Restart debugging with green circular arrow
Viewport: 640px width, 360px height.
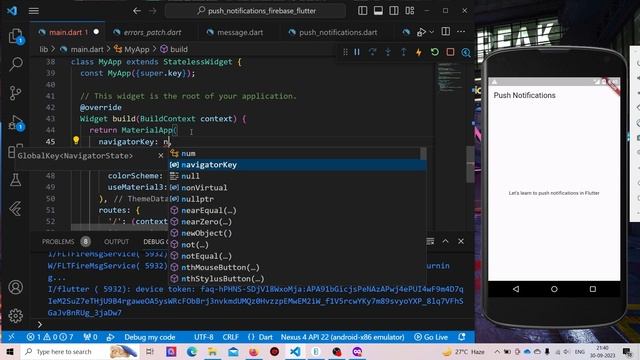pos(435,52)
